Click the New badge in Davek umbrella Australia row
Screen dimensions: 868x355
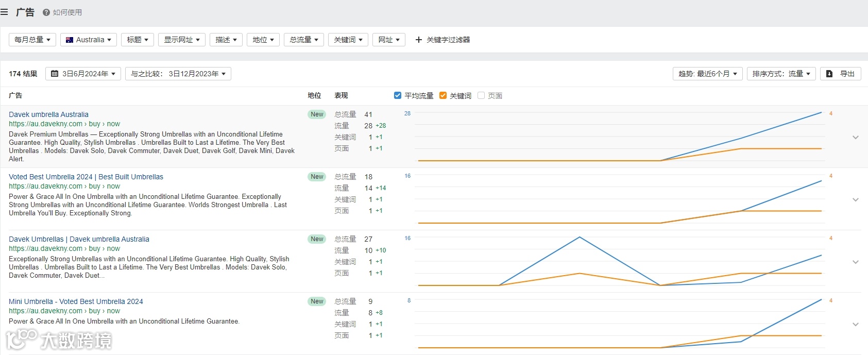(317, 114)
